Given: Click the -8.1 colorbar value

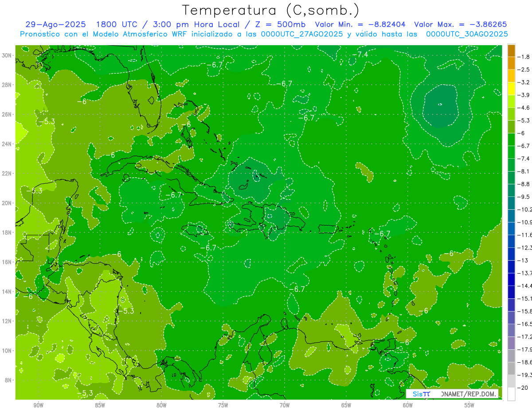Looking at the screenshot, I should [524, 171].
